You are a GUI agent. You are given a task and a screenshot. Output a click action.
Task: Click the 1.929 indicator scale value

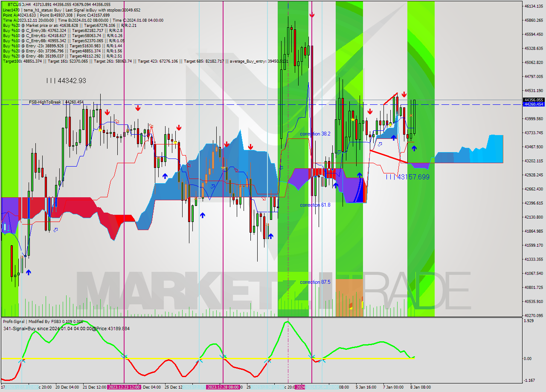pyautogui.click(x=528, y=320)
